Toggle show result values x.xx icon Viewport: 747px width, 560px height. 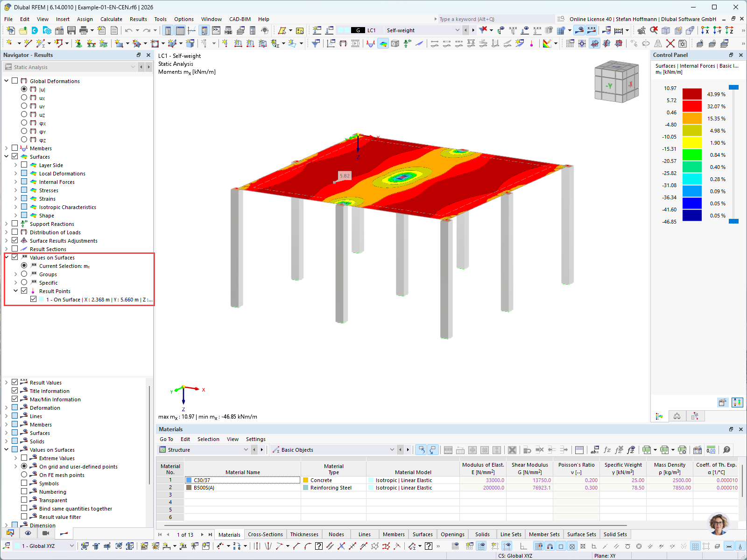click(x=592, y=30)
